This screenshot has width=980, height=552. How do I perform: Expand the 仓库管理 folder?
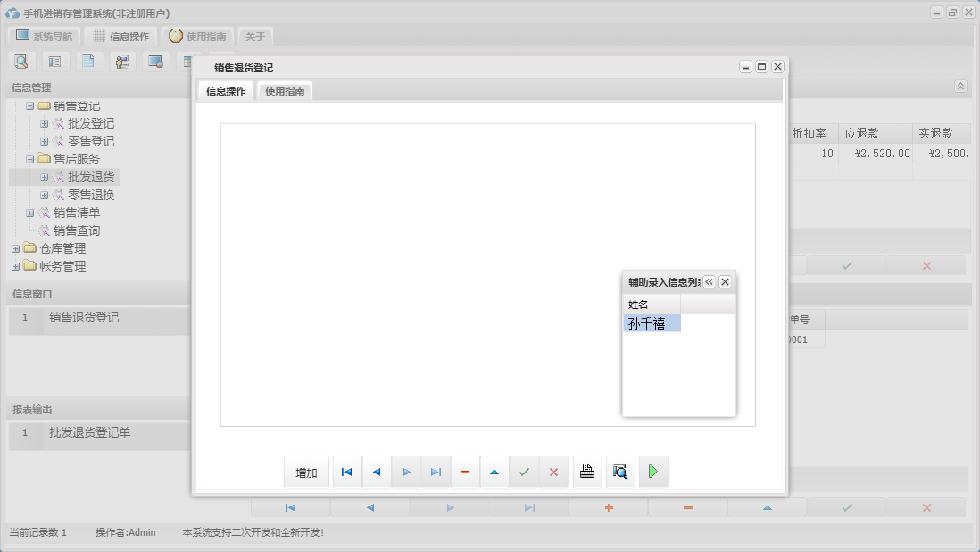[16, 249]
